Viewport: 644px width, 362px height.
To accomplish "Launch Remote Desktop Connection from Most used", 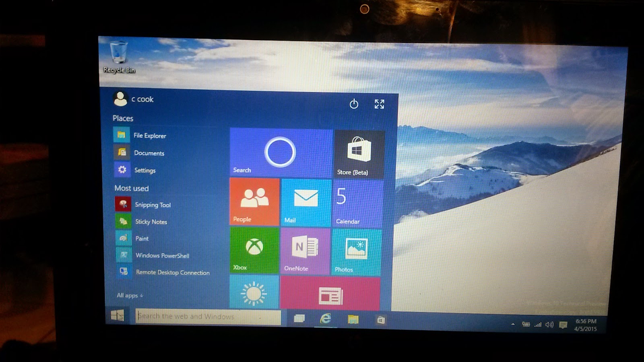I will point(163,272).
